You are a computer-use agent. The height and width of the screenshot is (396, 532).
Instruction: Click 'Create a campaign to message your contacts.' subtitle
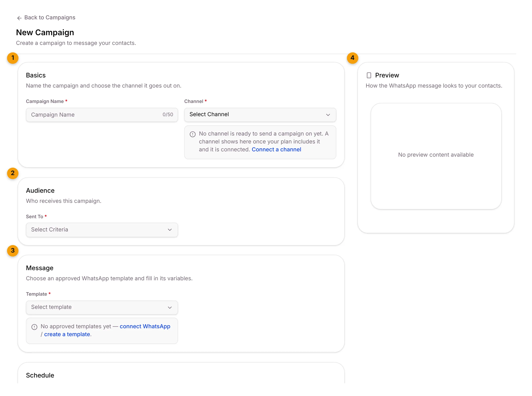pyautogui.click(x=76, y=43)
